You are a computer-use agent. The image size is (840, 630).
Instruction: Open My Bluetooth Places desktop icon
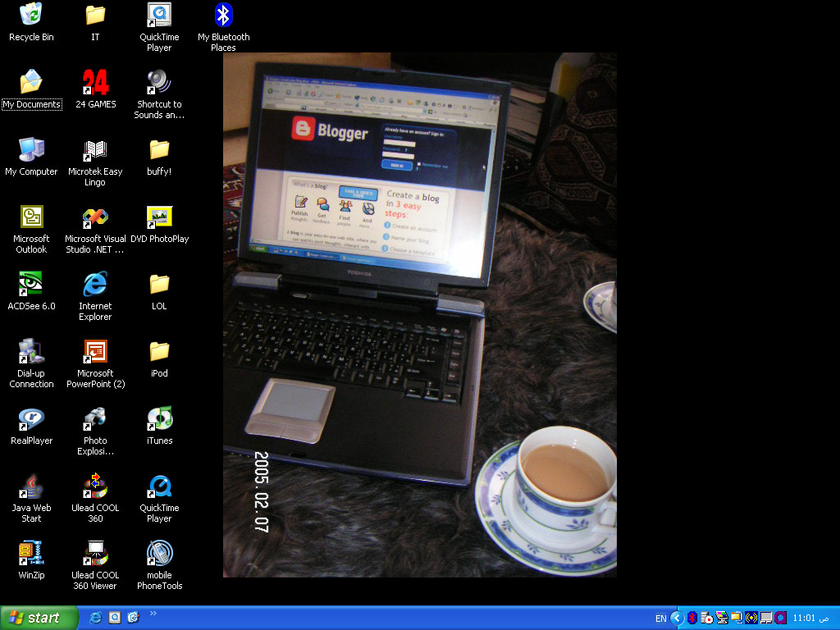[x=223, y=27]
